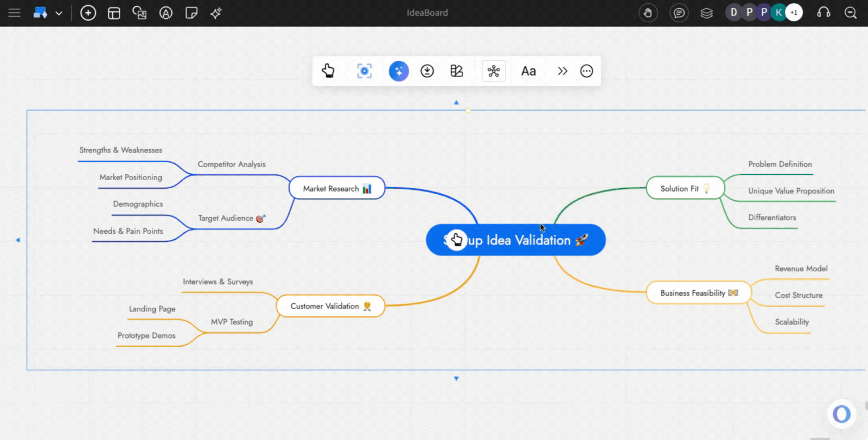The height and width of the screenshot is (440, 868).
Task: Open the Aa font settings
Action: 528,71
